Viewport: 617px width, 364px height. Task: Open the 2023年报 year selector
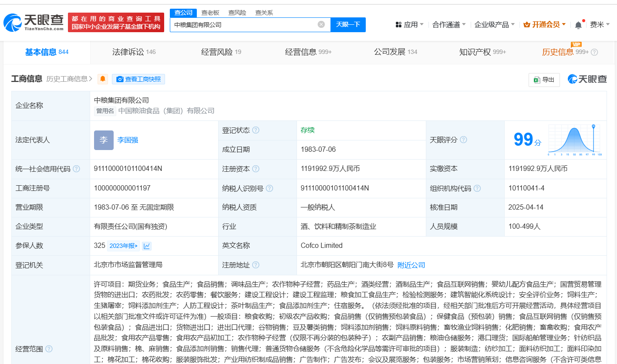[123, 246]
